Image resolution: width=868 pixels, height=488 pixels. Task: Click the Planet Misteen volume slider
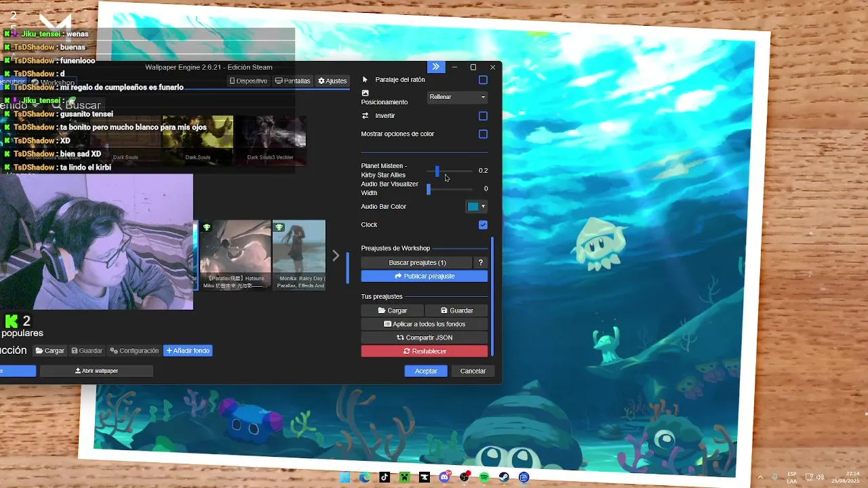click(x=450, y=171)
